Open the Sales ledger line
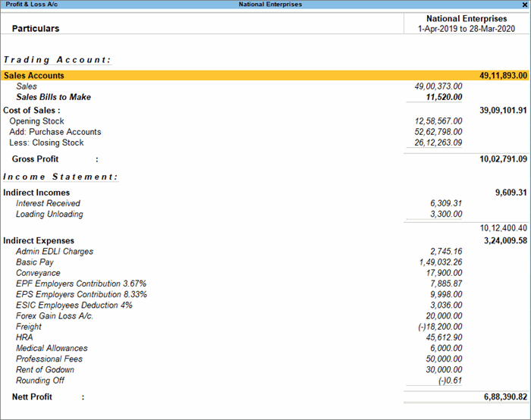 [x=27, y=86]
